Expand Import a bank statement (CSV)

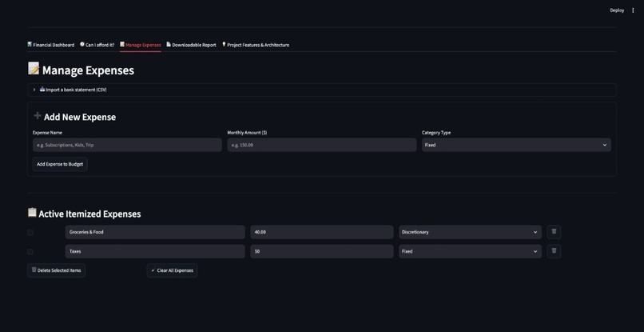pos(321,90)
